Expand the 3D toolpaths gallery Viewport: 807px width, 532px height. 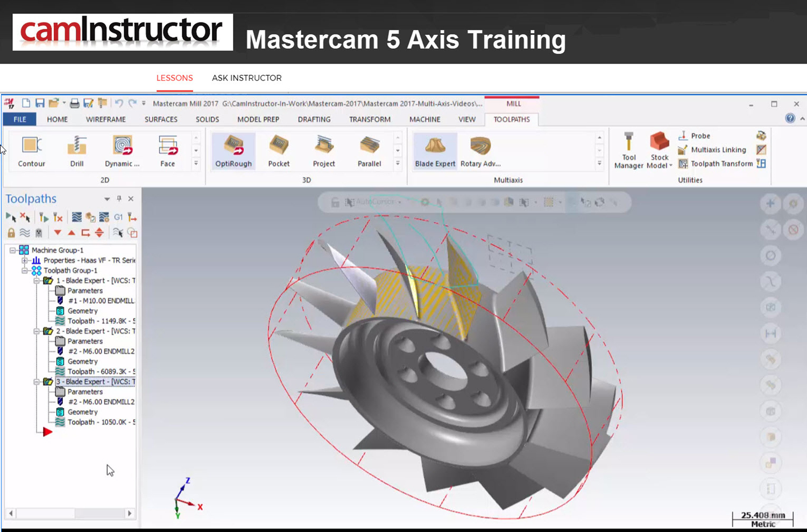(398, 164)
